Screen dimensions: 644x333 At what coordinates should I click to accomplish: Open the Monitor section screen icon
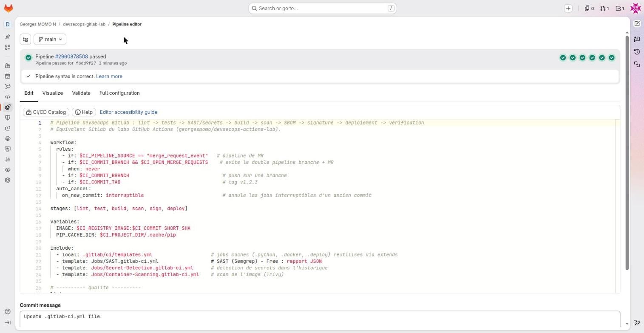(7, 149)
